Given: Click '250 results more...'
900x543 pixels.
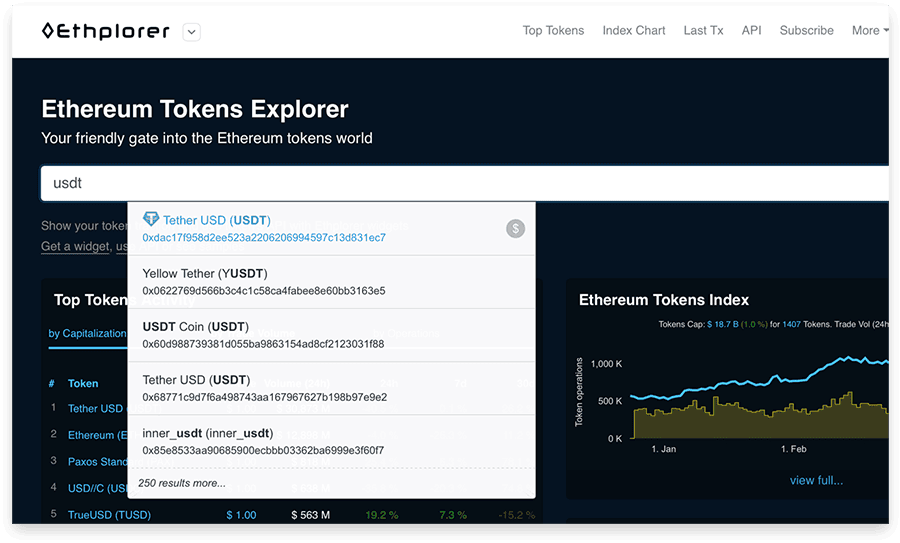Looking at the screenshot, I should click(x=182, y=483).
